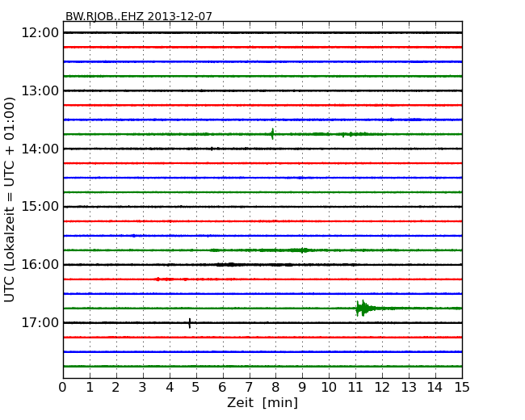
Task: Click the 13:00 time axis label
Action: (x=40, y=90)
